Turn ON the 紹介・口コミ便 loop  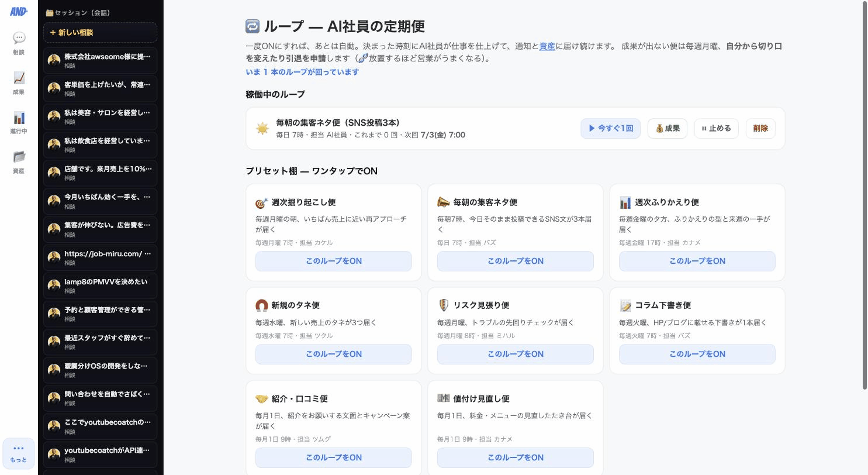pos(333,457)
